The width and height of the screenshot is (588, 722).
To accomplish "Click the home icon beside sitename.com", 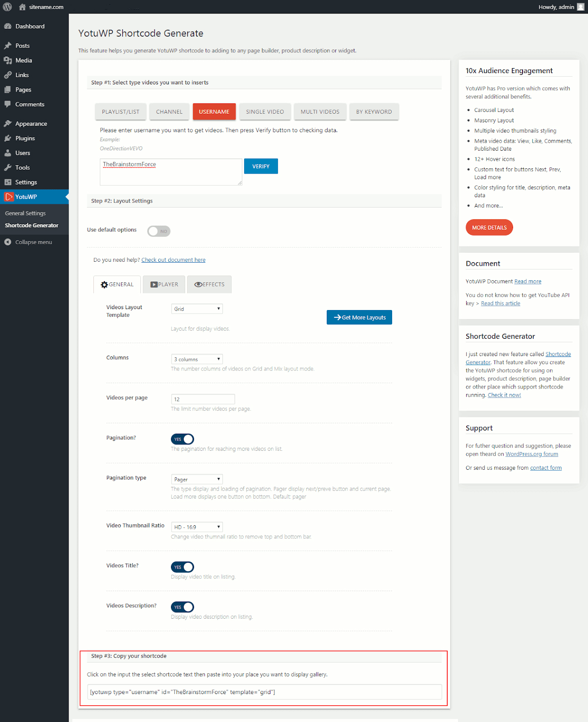I will (22, 7).
